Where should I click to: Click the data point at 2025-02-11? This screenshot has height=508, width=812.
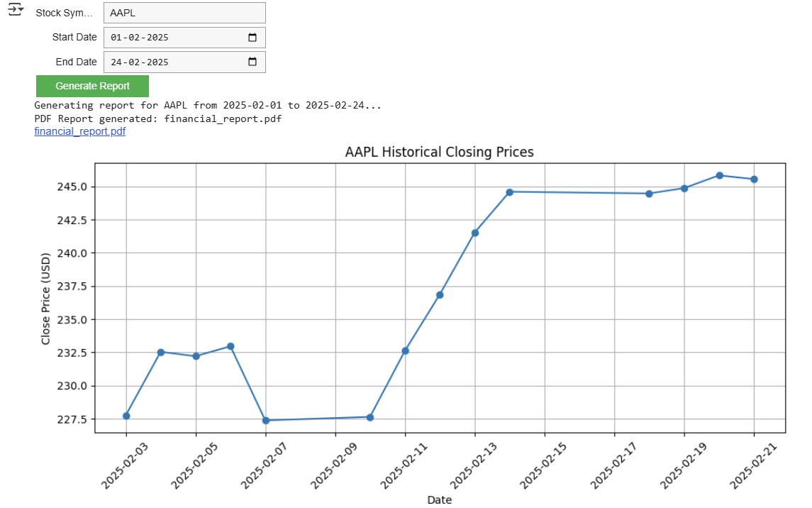406,351
